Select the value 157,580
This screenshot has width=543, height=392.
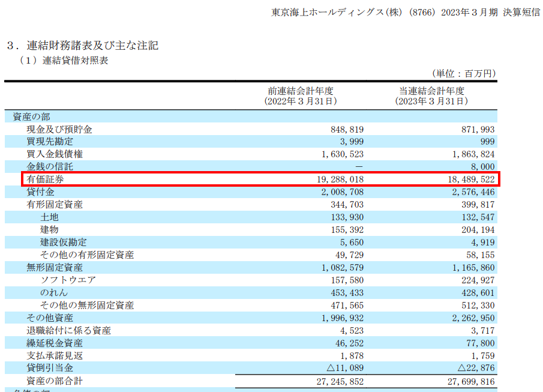[347, 280]
